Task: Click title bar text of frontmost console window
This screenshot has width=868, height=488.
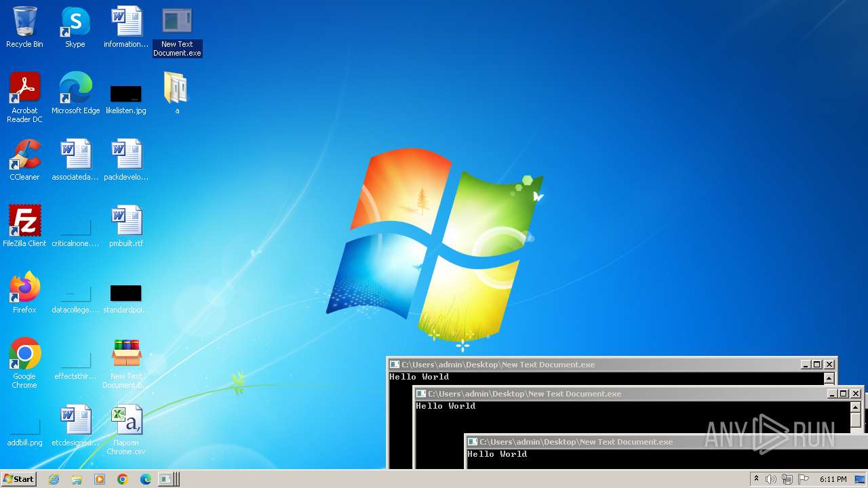Action: coord(576,442)
